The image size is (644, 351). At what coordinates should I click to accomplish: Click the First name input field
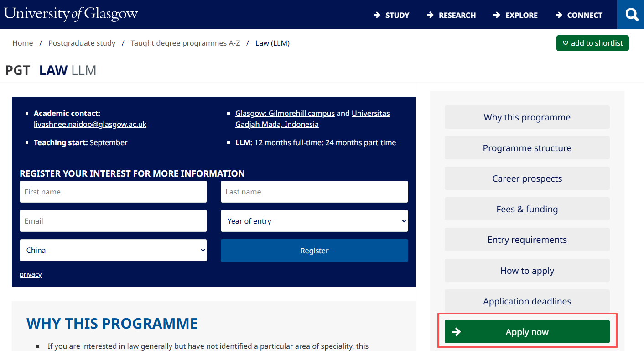[113, 192]
